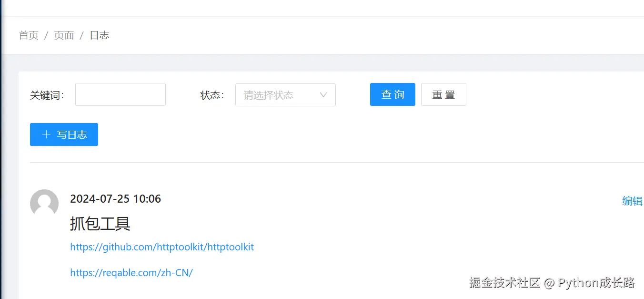Click the 重置 reset button
Image resolution: width=644 pixels, height=299 pixels.
point(443,94)
